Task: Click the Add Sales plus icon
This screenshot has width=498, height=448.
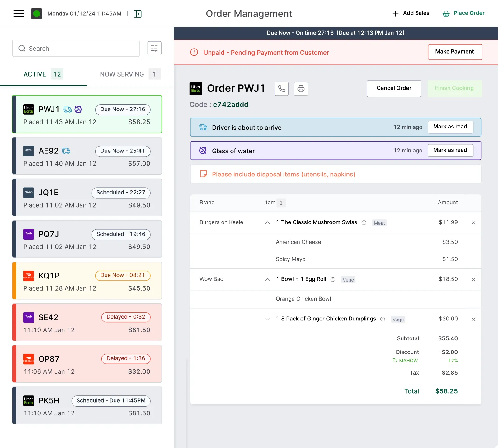Action: click(x=395, y=14)
